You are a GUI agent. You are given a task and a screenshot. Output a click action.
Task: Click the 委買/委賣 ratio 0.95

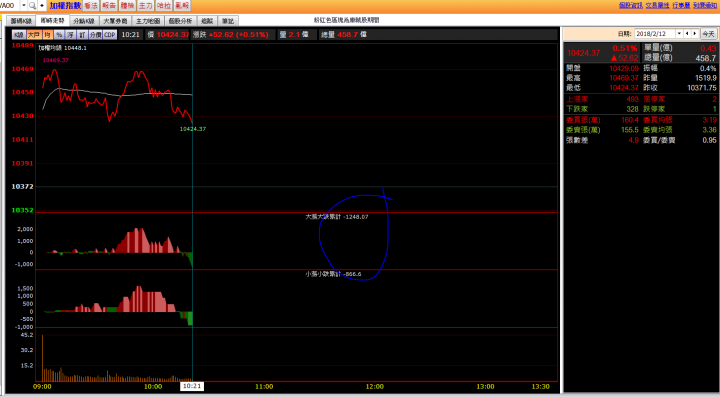pyautogui.click(x=709, y=140)
